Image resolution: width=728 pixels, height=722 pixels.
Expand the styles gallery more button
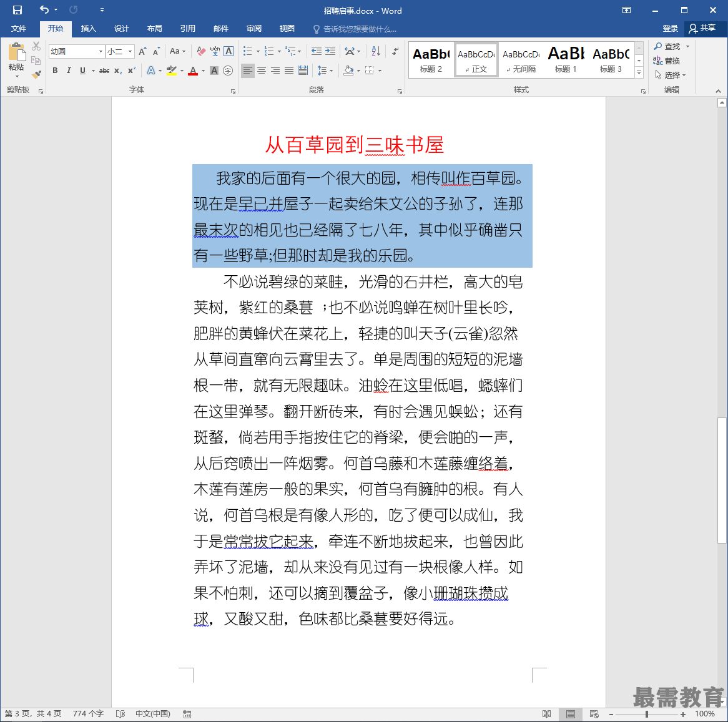pos(639,72)
